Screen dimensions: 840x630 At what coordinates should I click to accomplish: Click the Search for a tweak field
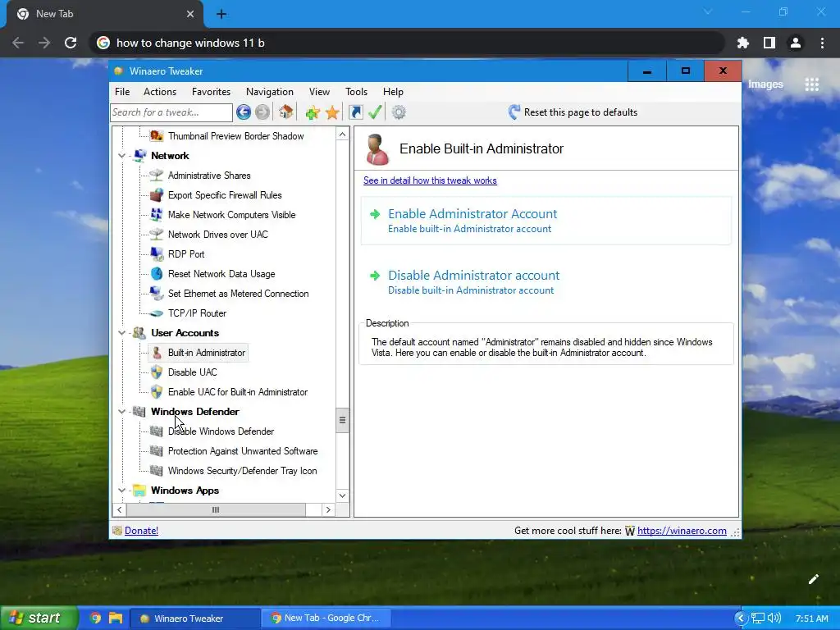coord(171,112)
